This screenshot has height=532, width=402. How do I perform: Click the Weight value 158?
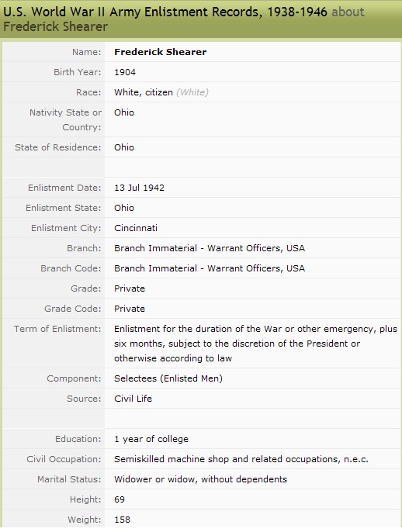point(123,520)
